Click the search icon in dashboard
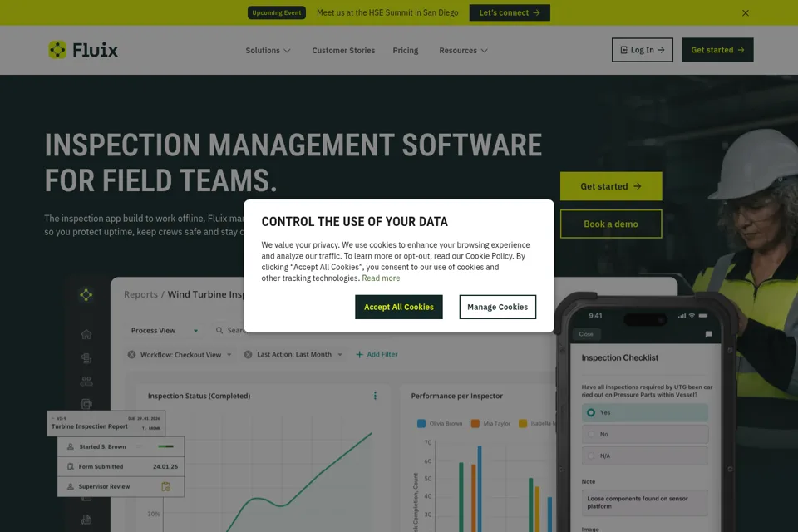The width and height of the screenshot is (798, 532). [219, 330]
